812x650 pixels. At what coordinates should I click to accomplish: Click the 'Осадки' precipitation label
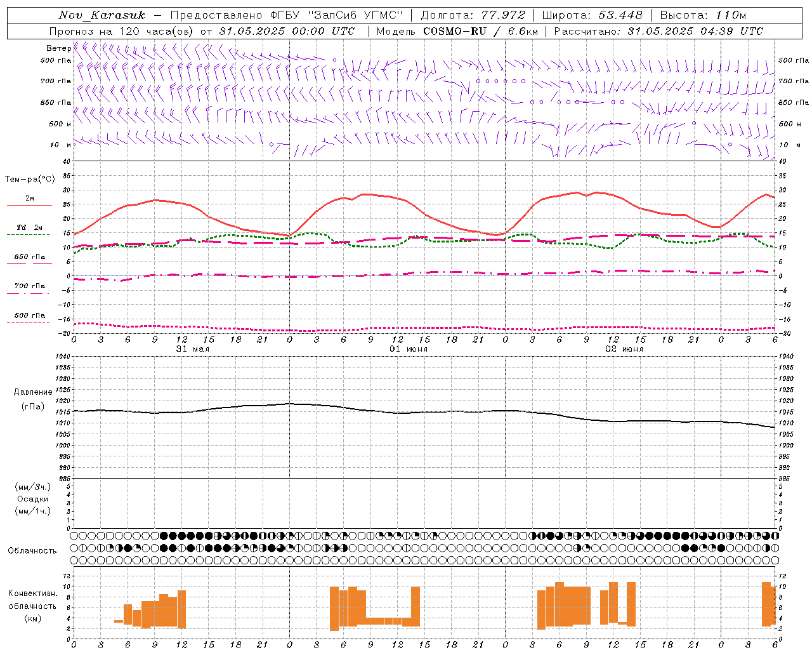(33, 499)
